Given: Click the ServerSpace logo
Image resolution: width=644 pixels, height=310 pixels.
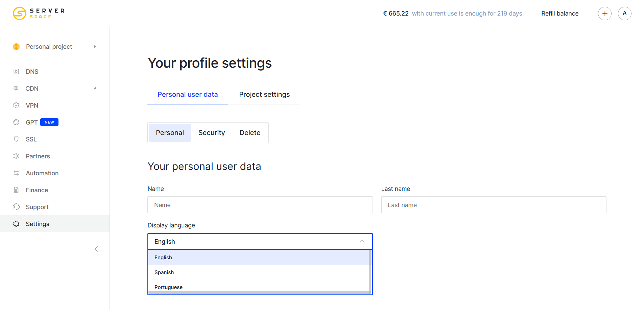Looking at the screenshot, I should click(39, 14).
